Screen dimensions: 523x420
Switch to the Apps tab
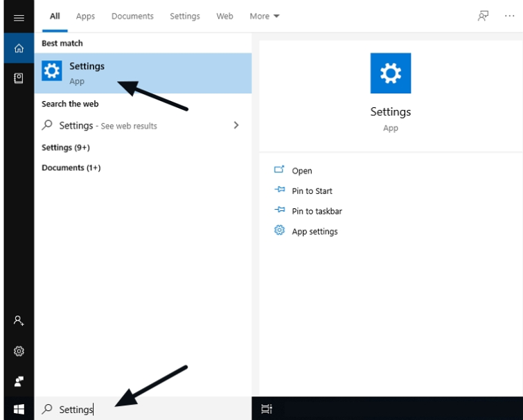85,17
